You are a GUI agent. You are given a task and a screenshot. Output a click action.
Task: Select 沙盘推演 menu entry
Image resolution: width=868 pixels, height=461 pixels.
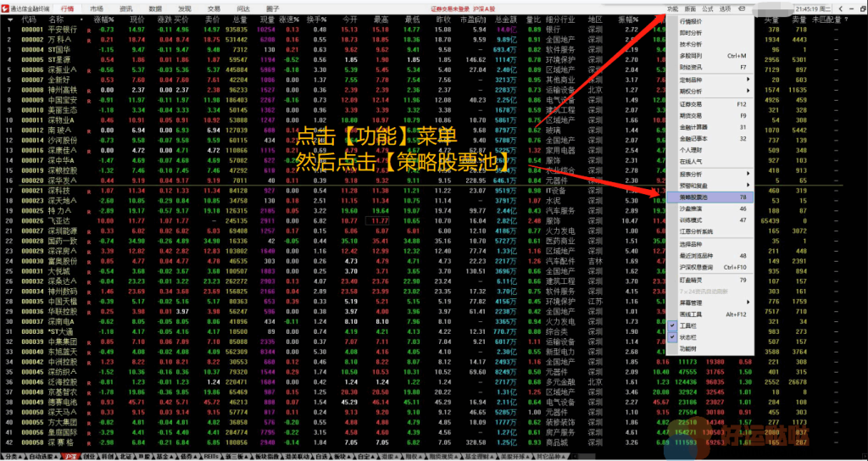(x=711, y=208)
